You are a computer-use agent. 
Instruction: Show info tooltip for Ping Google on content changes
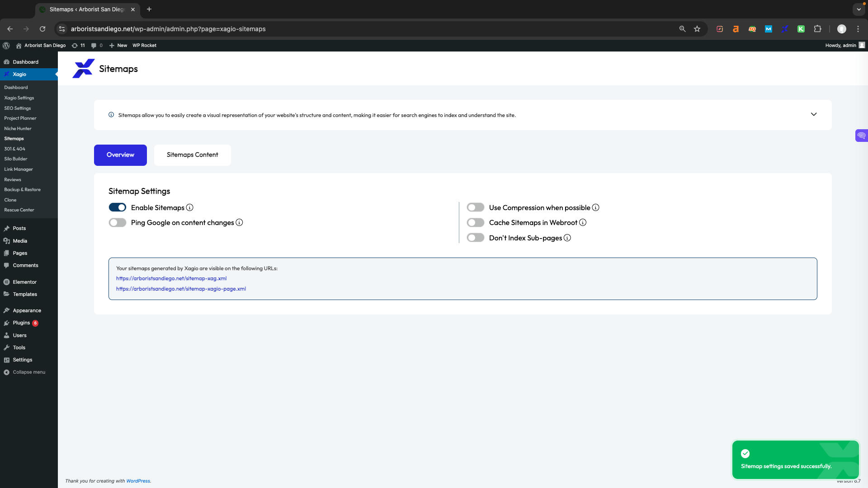[x=240, y=223]
